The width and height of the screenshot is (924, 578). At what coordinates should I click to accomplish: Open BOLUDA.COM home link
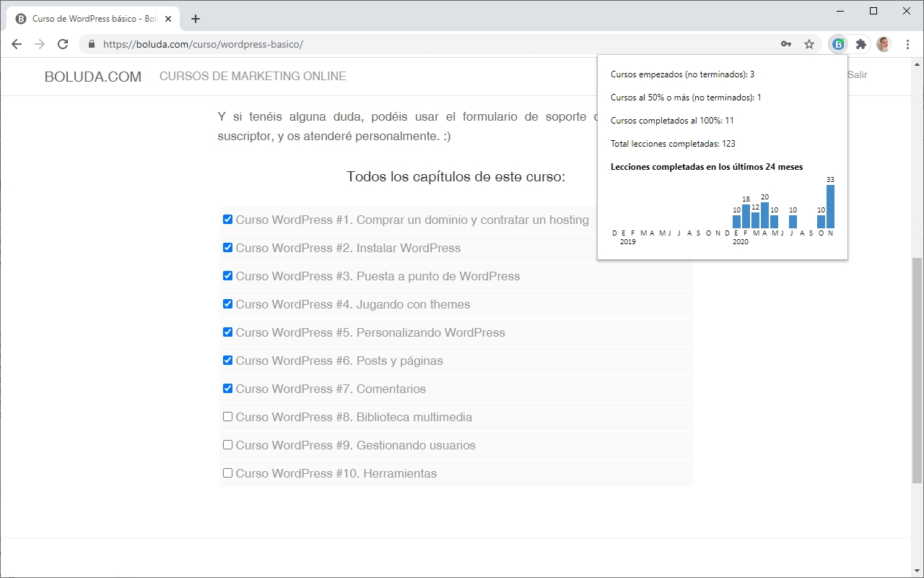pos(93,77)
